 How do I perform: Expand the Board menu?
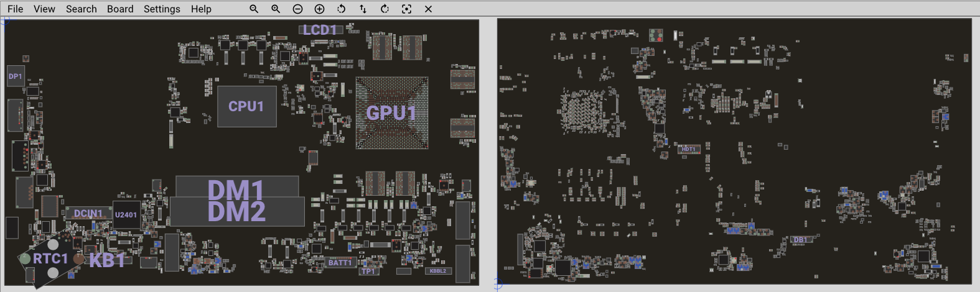pos(120,9)
